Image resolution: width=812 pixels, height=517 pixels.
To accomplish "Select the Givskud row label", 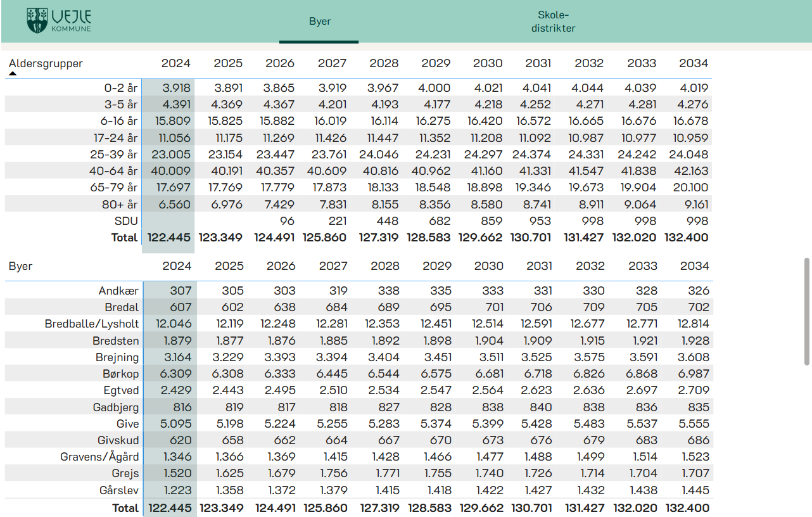I will coord(118,440).
